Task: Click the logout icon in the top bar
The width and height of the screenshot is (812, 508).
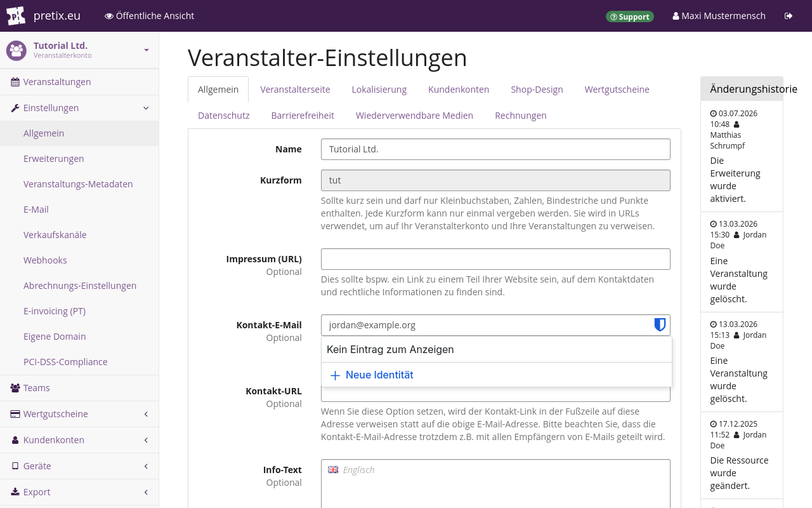Action: point(789,16)
